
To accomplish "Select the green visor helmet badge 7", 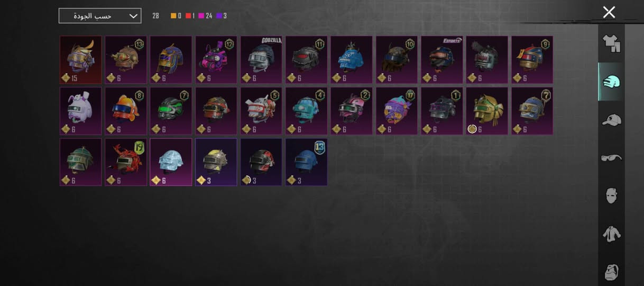I will coord(171,111).
